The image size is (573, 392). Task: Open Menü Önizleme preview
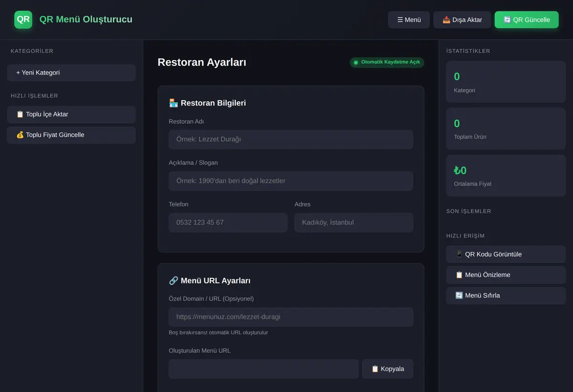(x=506, y=275)
